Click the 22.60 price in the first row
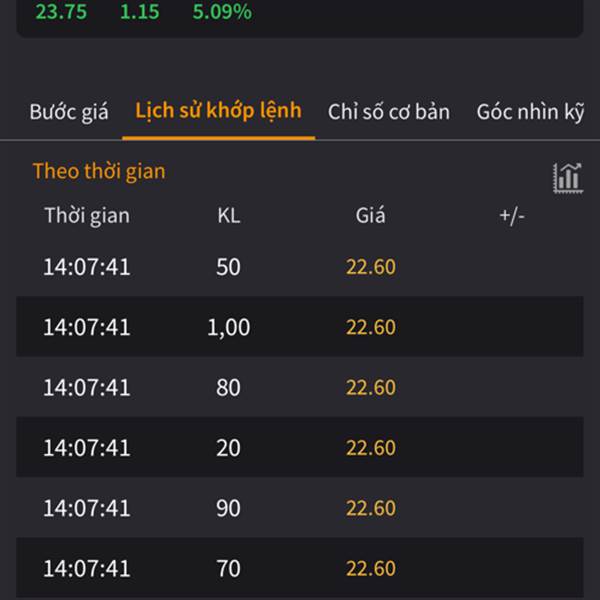Screen dimensions: 600x600 click(371, 267)
